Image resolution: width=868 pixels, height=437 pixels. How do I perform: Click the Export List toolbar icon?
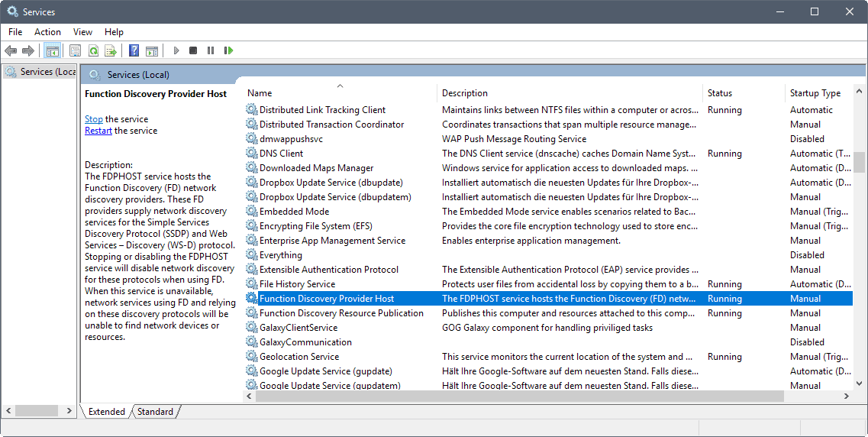[111, 51]
